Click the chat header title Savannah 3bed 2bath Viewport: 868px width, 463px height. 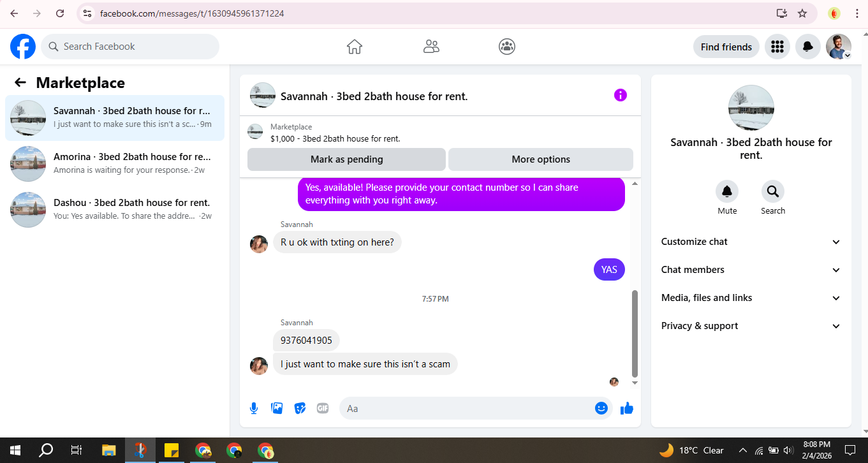pyautogui.click(x=374, y=96)
